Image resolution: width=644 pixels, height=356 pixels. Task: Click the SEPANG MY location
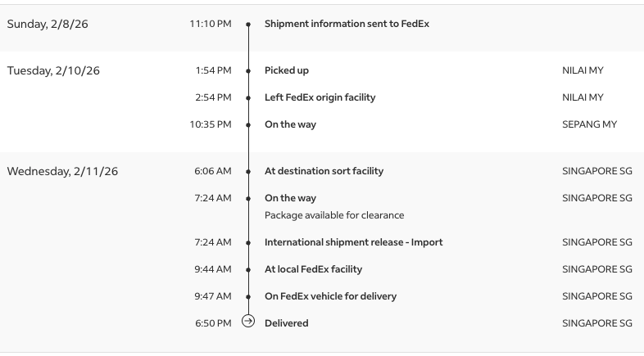(x=589, y=124)
